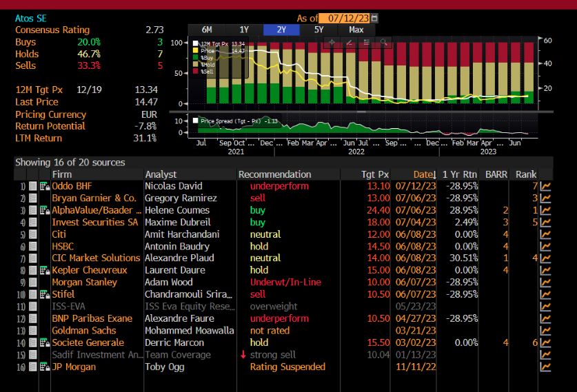Open the rating chart icon for Oddo BHF
The height and width of the screenshot is (392, 577).
click(545, 187)
